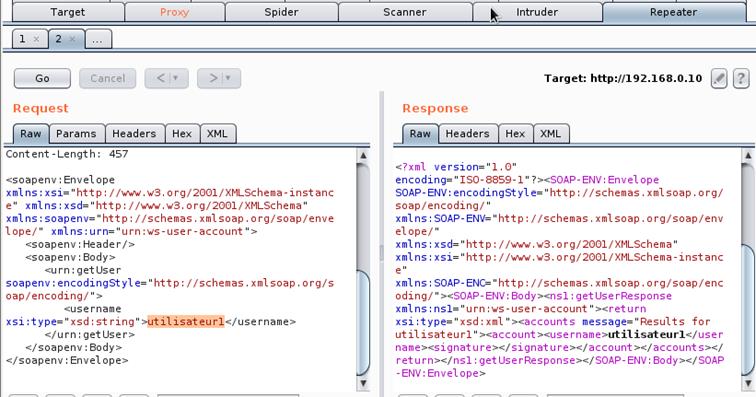
Task: Switch to the Intruder tab
Action: point(537,12)
